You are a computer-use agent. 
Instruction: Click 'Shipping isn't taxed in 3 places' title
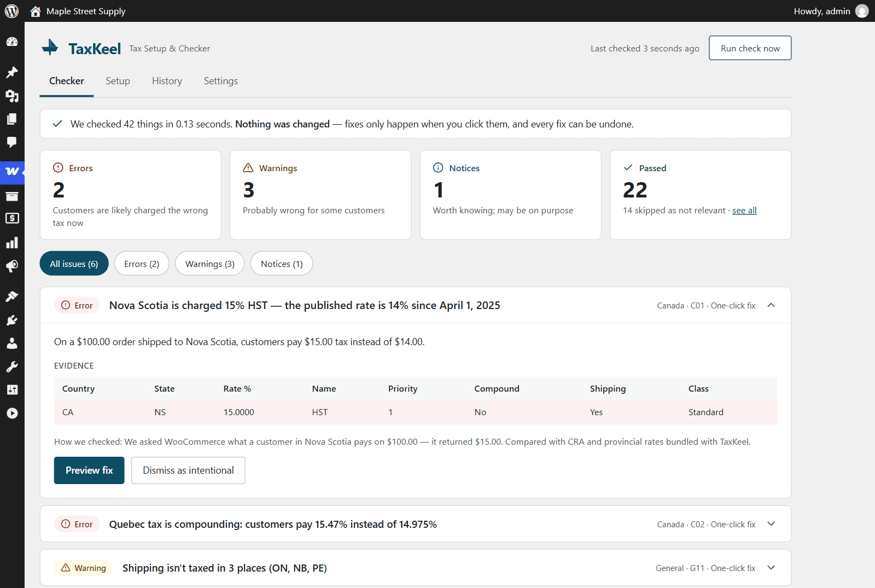pyautogui.click(x=225, y=568)
